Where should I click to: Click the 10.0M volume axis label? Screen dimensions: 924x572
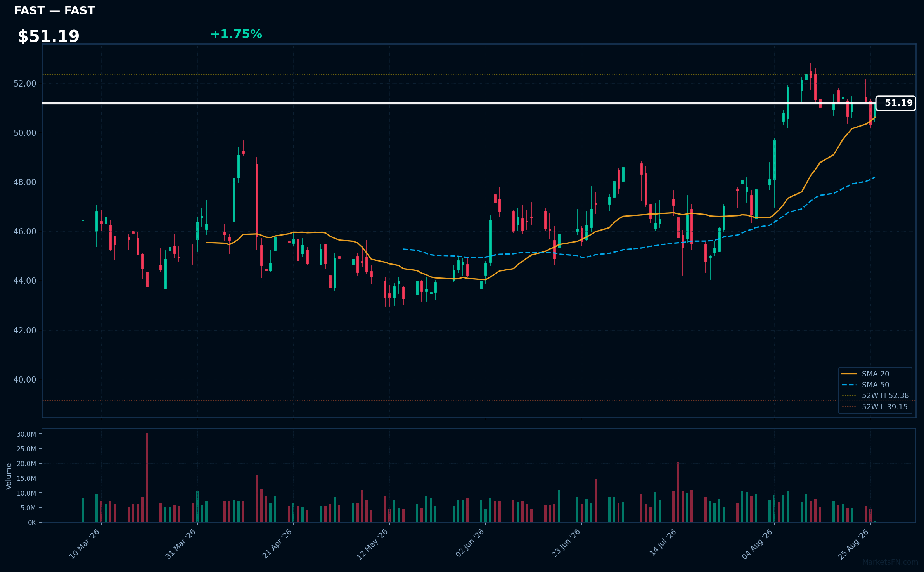click(26, 493)
